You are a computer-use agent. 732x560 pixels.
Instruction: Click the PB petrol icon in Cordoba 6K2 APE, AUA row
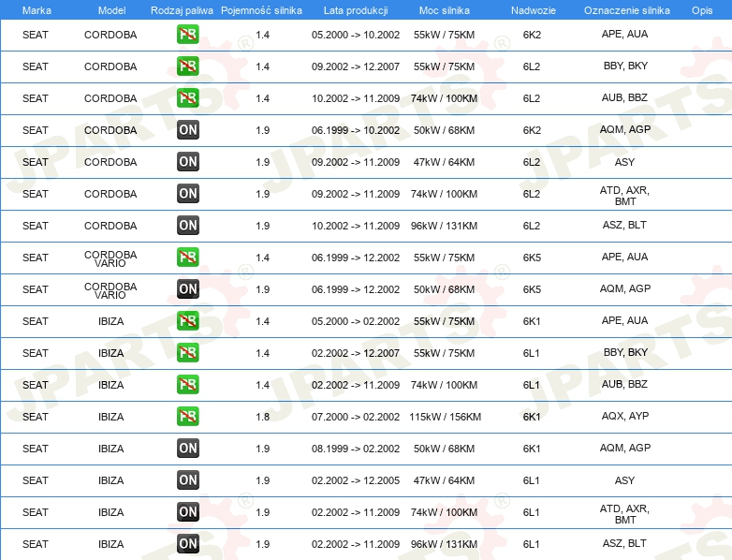(187, 35)
